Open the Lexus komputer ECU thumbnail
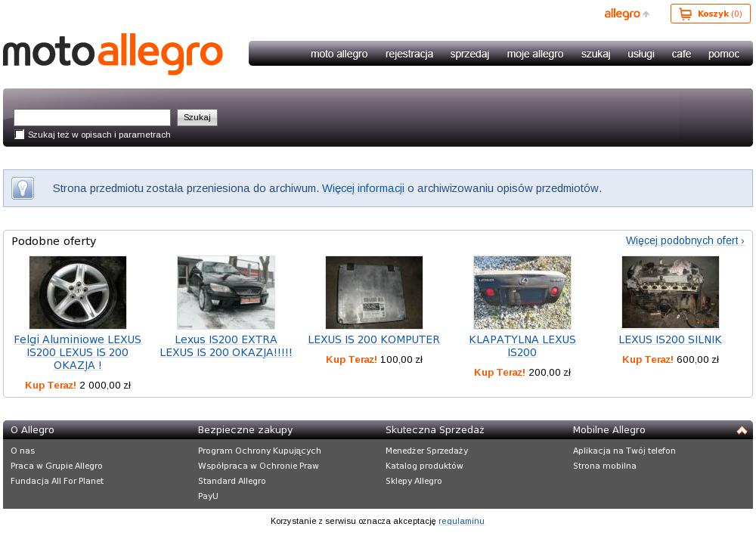Screen dimensions: 756x536 pos(374,292)
